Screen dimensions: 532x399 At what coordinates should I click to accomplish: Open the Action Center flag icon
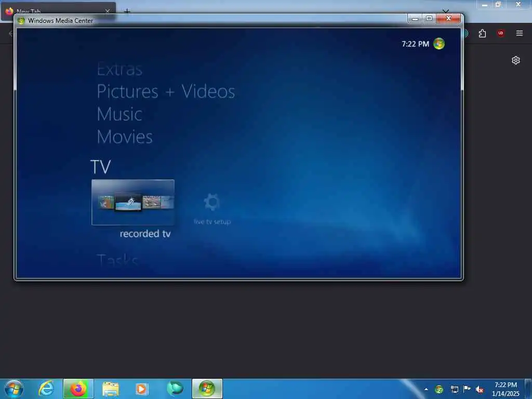click(467, 389)
